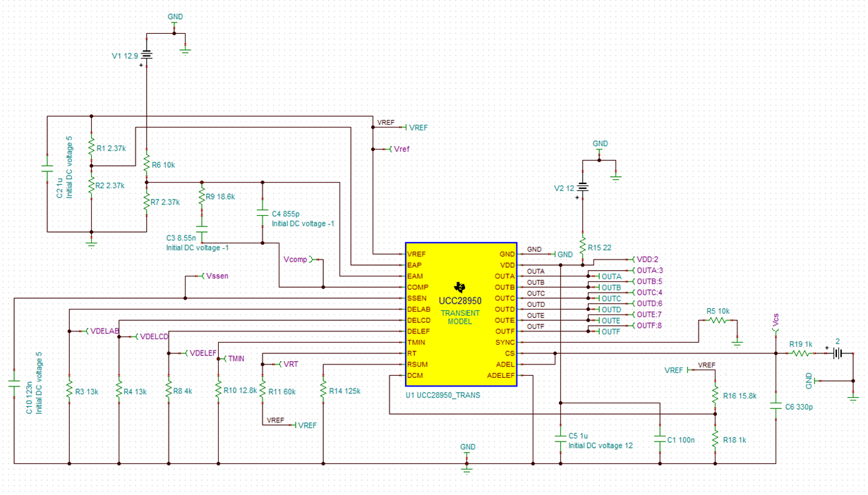868x495 pixels.
Task: Click the RSUM pin label on the chip
Action: point(418,364)
